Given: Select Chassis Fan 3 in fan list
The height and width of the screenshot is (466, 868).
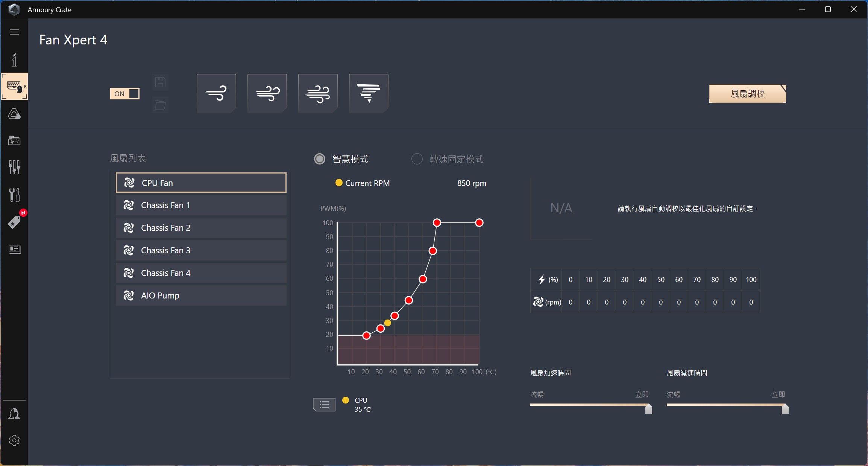Looking at the screenshot, I should (x=201, y=250).
